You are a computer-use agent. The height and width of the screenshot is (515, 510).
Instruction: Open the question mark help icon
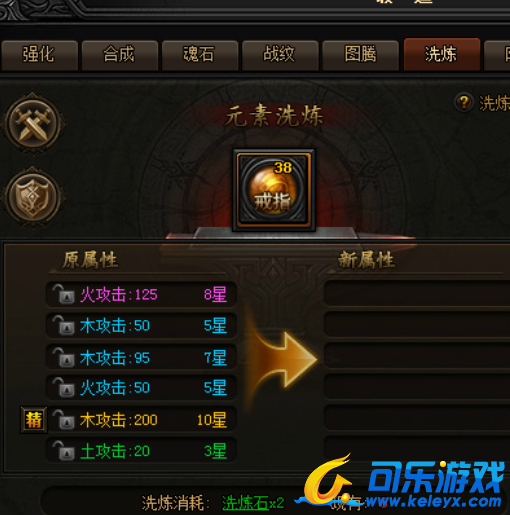tap(464, 102)
